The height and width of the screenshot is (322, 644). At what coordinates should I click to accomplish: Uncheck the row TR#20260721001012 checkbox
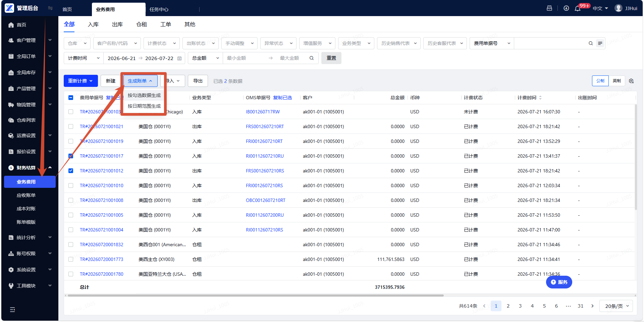pyautogui.click(x=71, y=171)
